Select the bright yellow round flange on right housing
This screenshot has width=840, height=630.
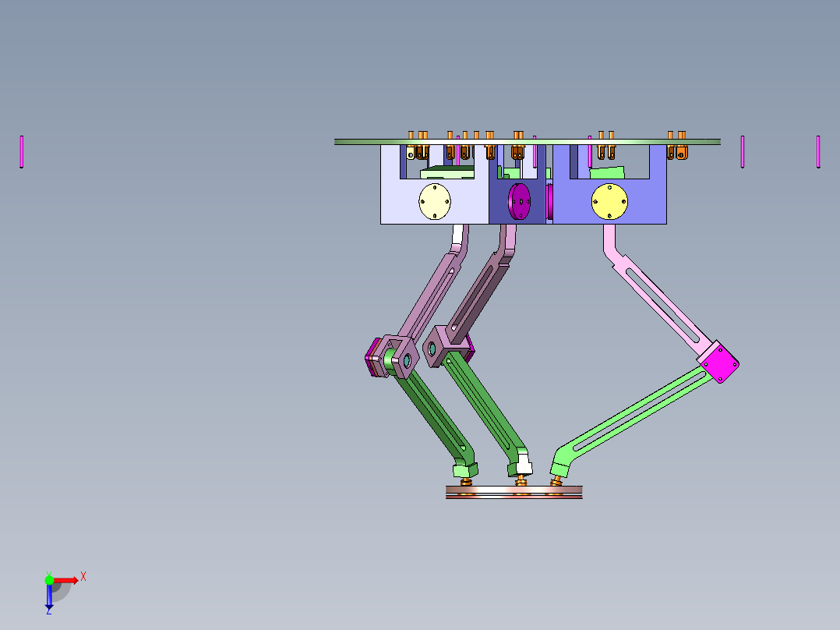[609, 202]
